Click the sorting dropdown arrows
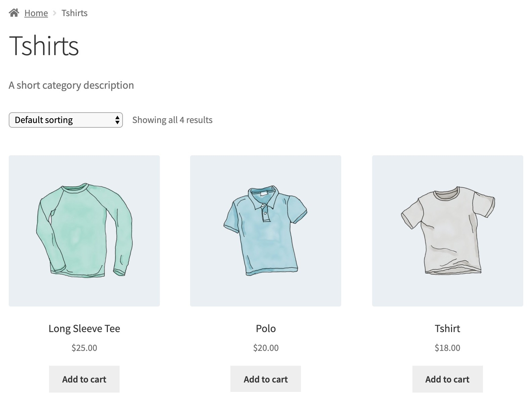 click(117, 120)
